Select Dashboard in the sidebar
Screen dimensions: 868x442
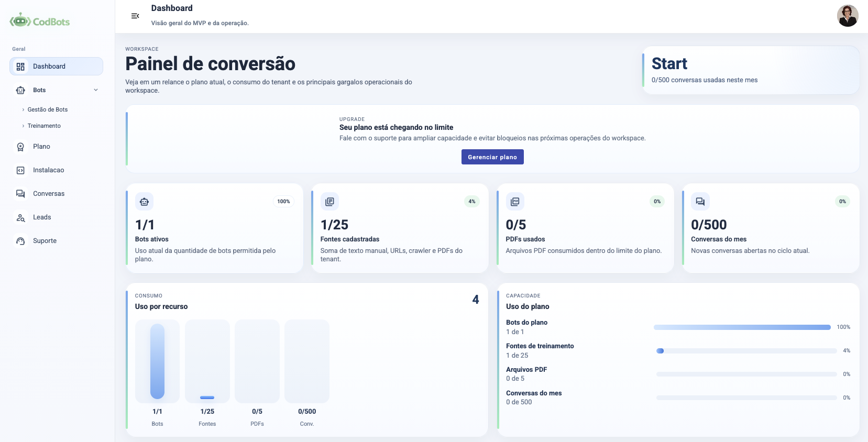point(56,67)
